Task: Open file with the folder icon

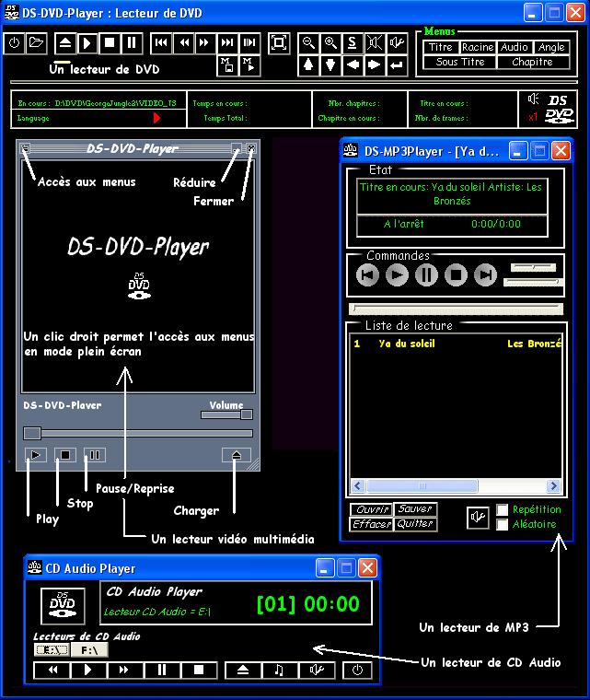Action: point(36,42)
